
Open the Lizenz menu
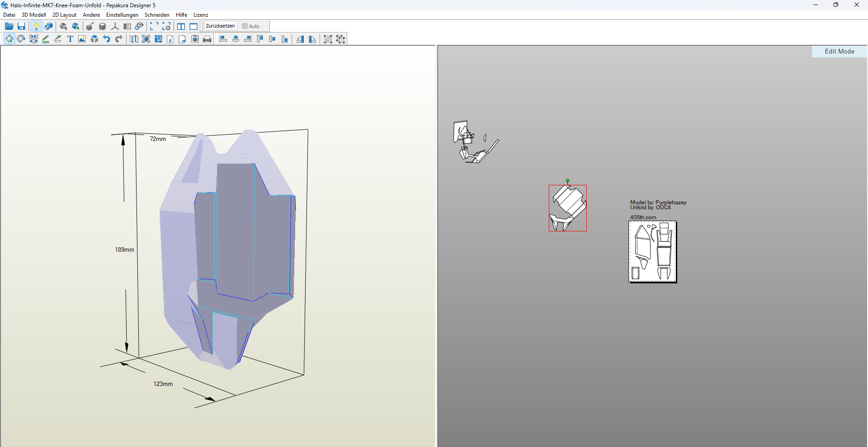[x=201, y=15]
